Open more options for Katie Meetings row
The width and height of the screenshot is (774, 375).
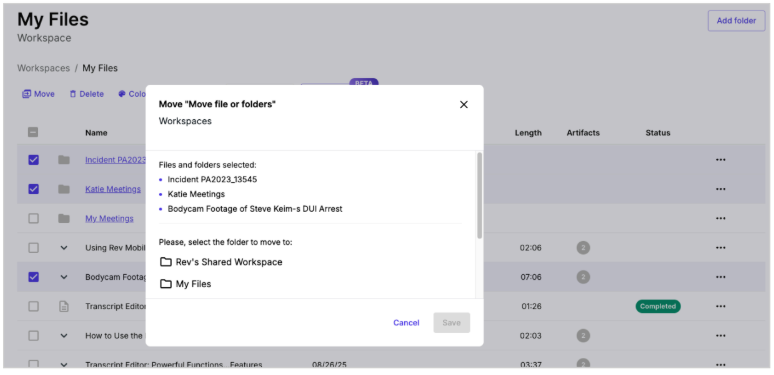pos(721,189)
